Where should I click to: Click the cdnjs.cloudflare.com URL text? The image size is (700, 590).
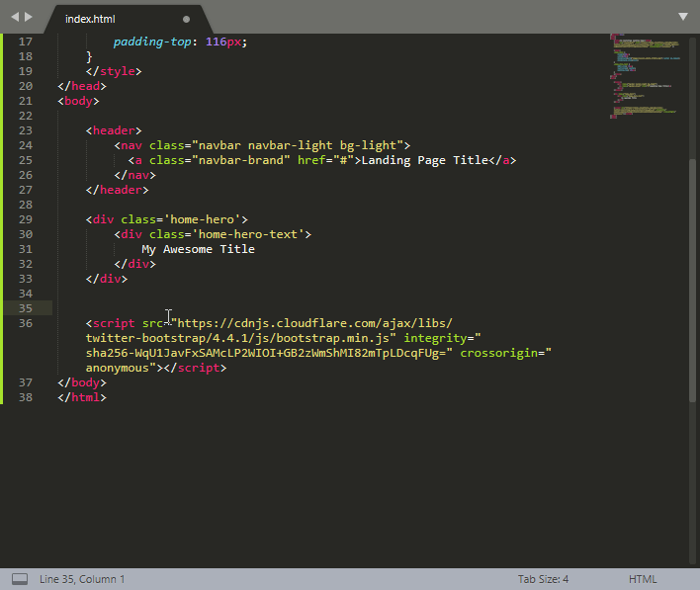click(314, 323)
